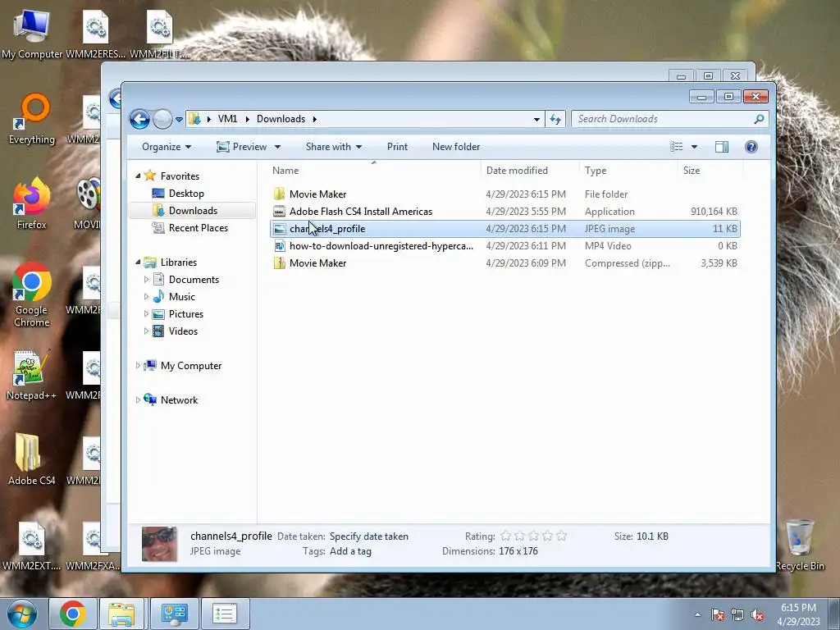Open the Windows Start button
Viewport: 840px width, 630px height.
pos(21,614)
